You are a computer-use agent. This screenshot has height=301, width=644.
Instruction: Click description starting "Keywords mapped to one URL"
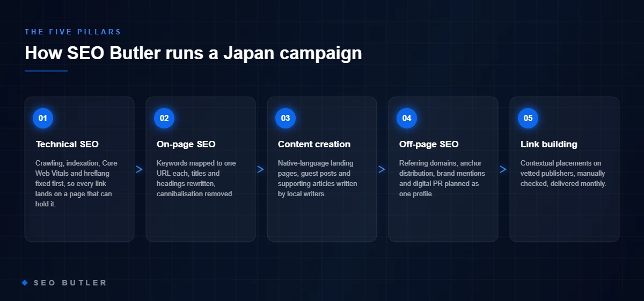coord(196,178)
